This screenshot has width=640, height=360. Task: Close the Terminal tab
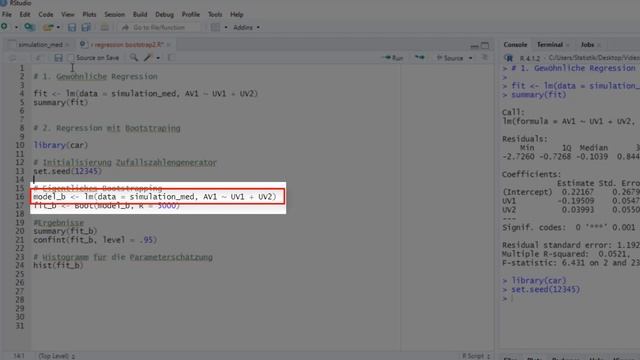567,45
